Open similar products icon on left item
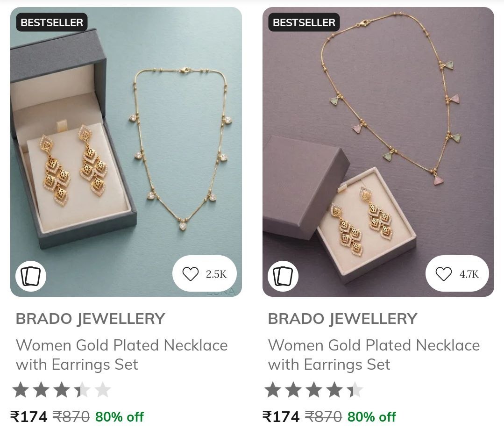Screen dimensions: 504x437 tap(31, 276)
